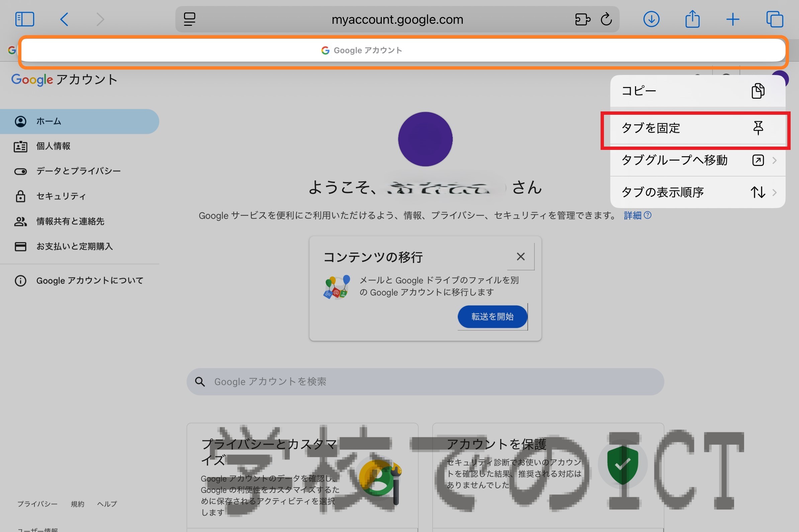The image size is (799, 532).
Task: Tap the green security shield icon
Action: click(623, 465)
